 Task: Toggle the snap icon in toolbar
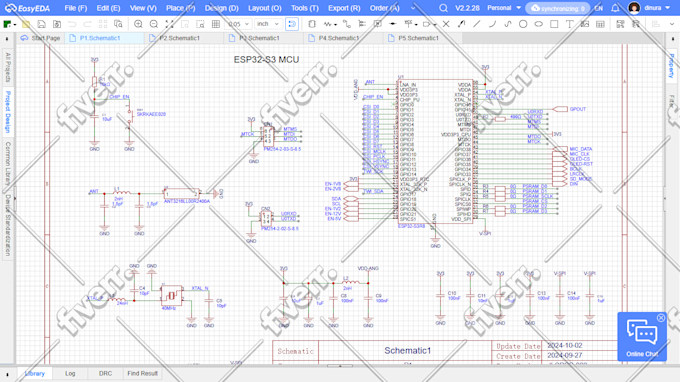click(x=292, y=24)
